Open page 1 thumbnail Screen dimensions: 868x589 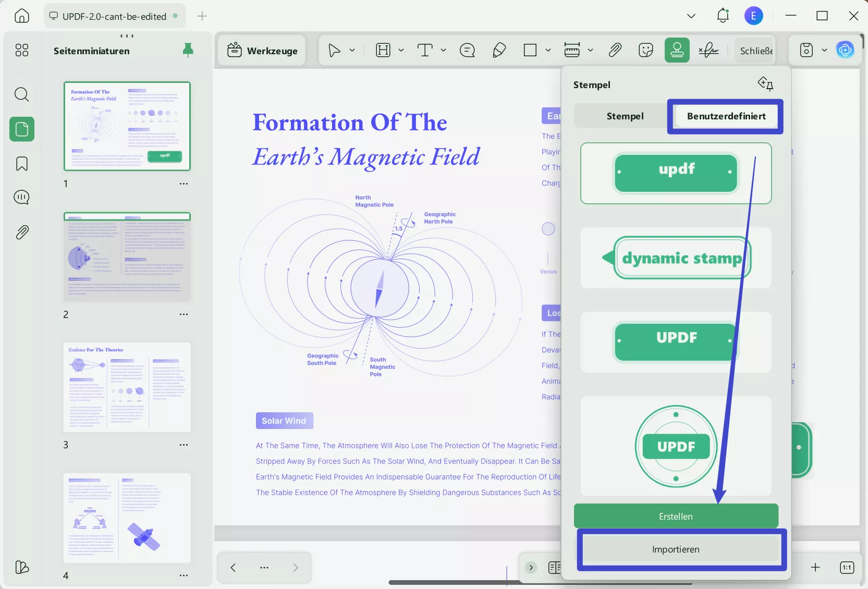(x=127, y=126)
